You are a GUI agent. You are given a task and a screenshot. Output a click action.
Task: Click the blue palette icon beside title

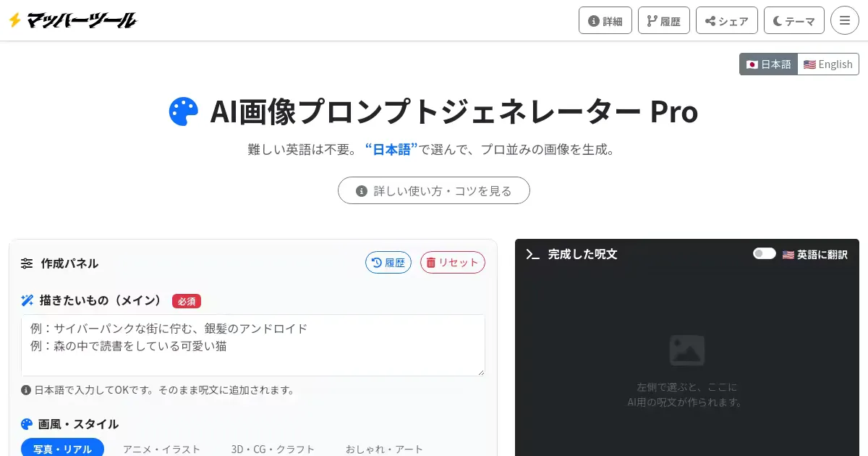click(x=184, y=112)
